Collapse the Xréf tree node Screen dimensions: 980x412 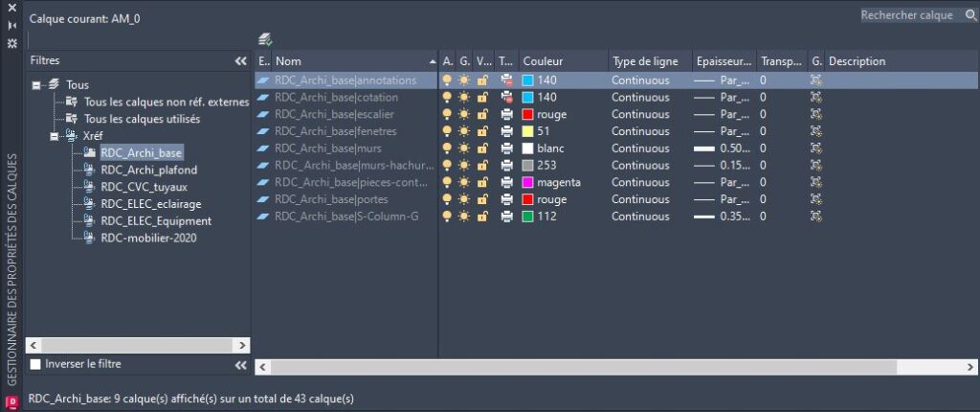56,136
